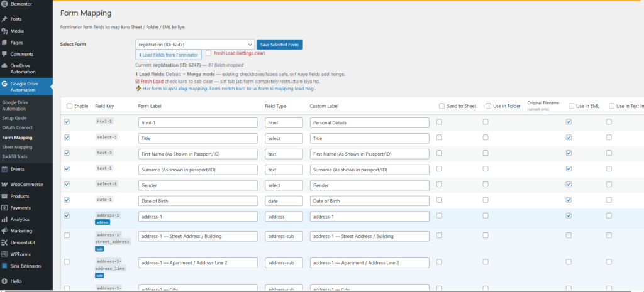Click the Hello plus icon
Screen dimensions: 644x292
4,281
